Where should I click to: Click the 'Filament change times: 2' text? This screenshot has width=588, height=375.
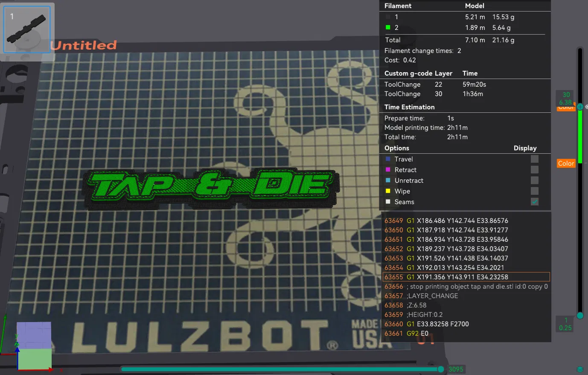click(x=422, y=51)
